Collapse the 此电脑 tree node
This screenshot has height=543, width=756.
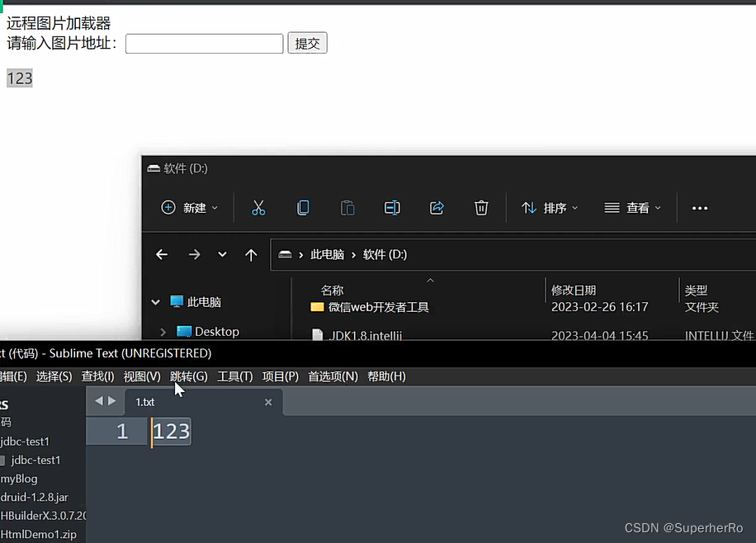pos(155,301)
